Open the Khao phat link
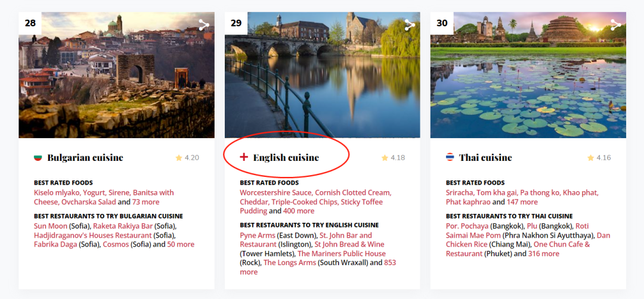This screenshot has height=299, width=644. (x=580, y=193)
